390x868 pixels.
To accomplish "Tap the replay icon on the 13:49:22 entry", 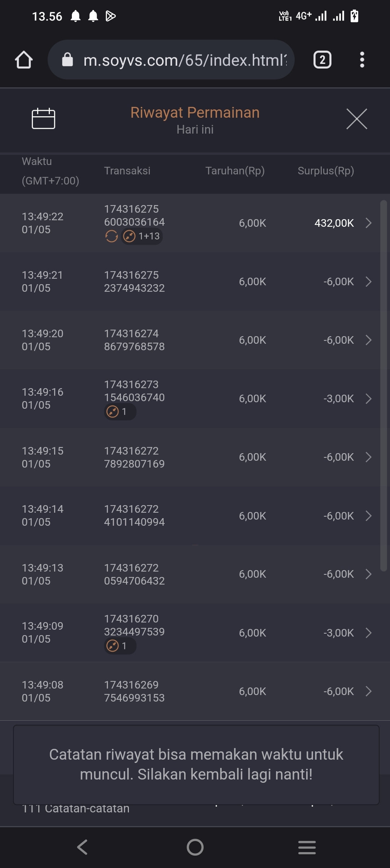I will click(x=112, y=236).
